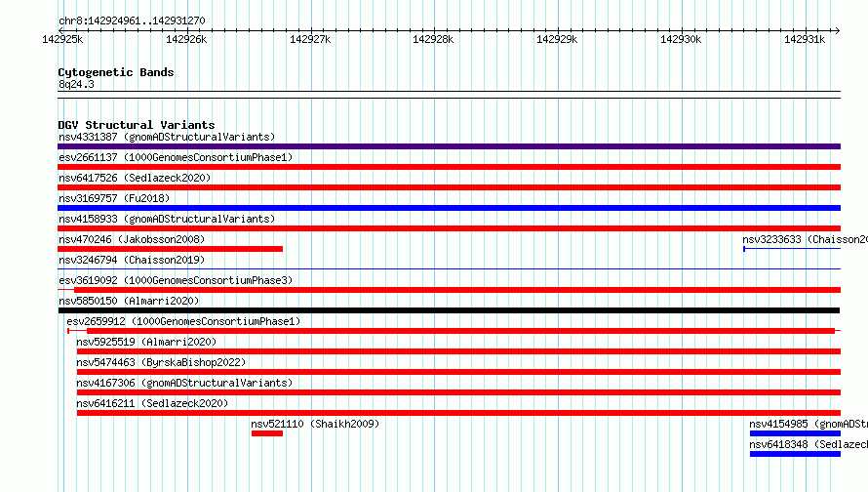Select the blue nsv3169757 variant bar
This screenshot has width=868, height=492.
[x=449, y=208]
